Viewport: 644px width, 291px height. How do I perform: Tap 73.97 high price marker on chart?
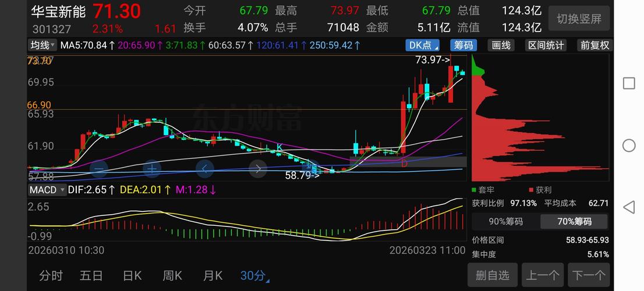433,60
